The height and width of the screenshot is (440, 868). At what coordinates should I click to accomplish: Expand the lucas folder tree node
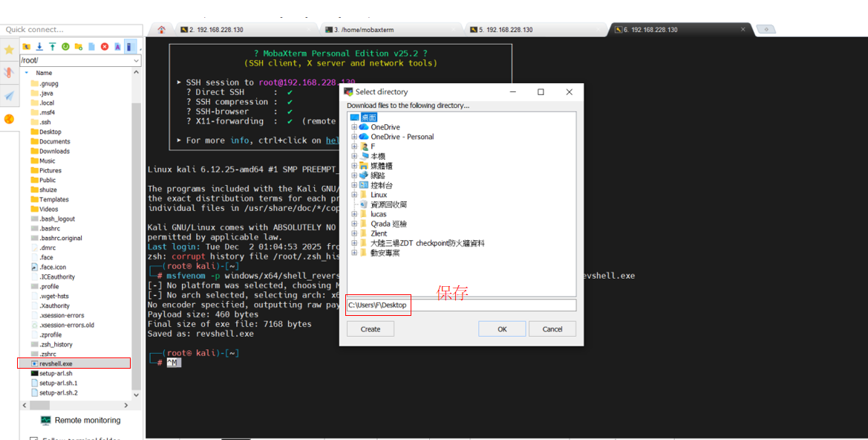[354, 214]
